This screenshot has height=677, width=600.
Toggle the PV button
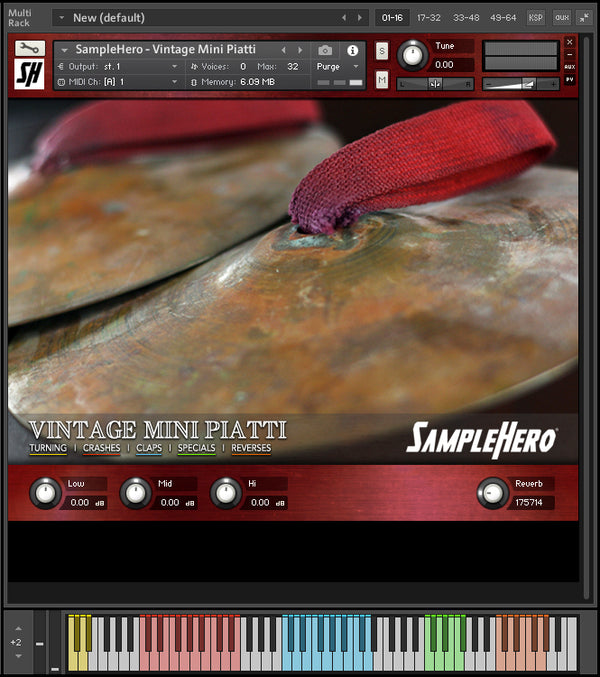pos(569,79)
